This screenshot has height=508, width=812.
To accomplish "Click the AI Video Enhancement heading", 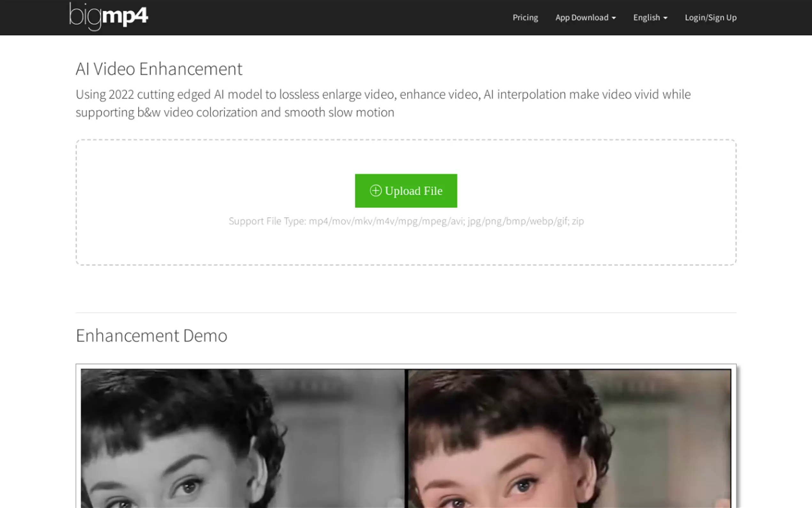I will pos(159,69).
